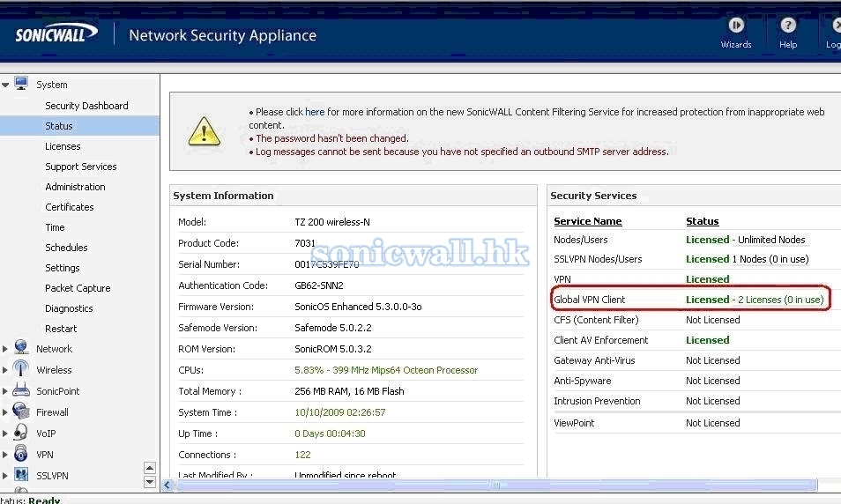Open the Diagnostics page
The image size is (841, 504).
click(69, 308)
